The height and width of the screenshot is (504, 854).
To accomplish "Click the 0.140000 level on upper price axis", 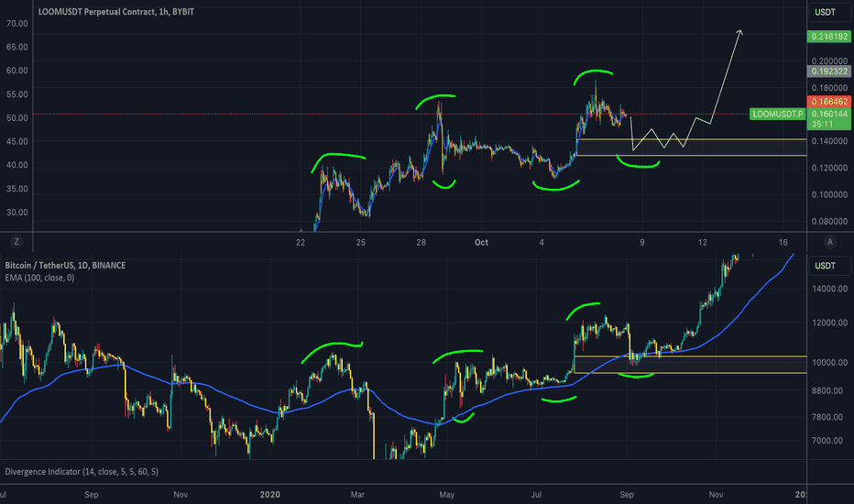I will pyautogui.click(x=829, y=141).
